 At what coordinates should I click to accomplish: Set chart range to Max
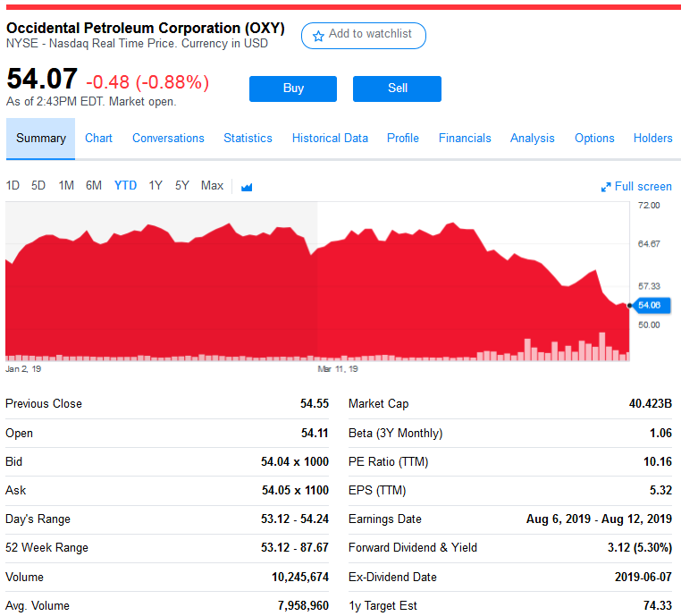point(213,186)
